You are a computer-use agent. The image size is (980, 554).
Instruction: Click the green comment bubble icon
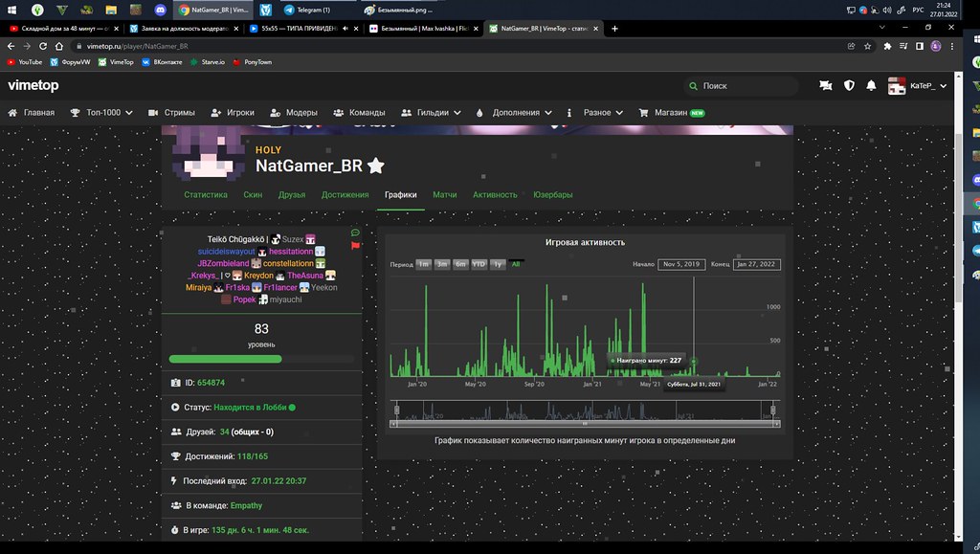[x=356, y=233]
